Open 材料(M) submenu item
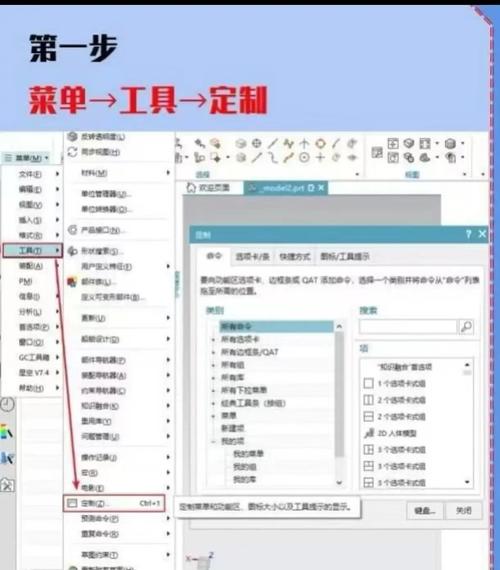 point(118,173)
